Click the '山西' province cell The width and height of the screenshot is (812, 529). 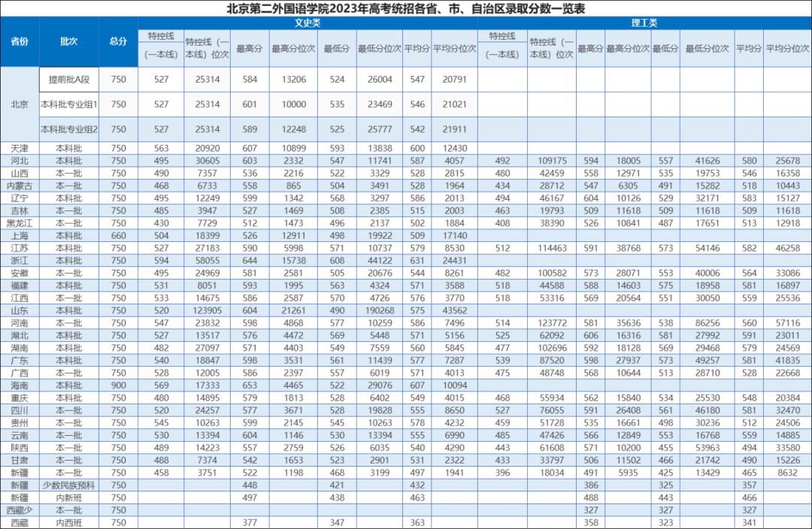pyautogui.click(x=20, y=173)
